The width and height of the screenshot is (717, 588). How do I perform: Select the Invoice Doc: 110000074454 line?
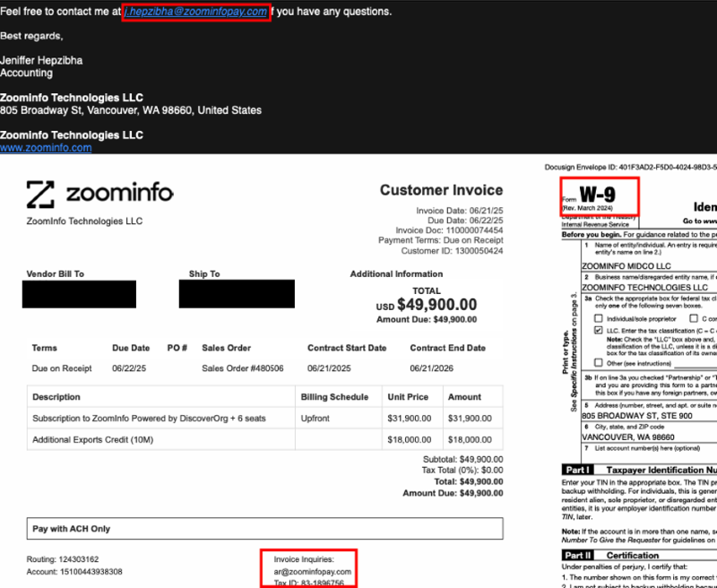449,230
